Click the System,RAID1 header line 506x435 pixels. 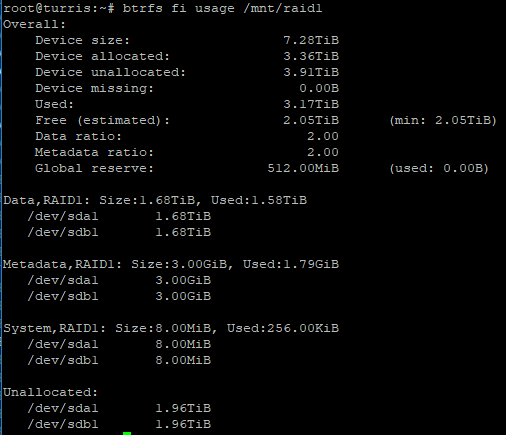171,328
